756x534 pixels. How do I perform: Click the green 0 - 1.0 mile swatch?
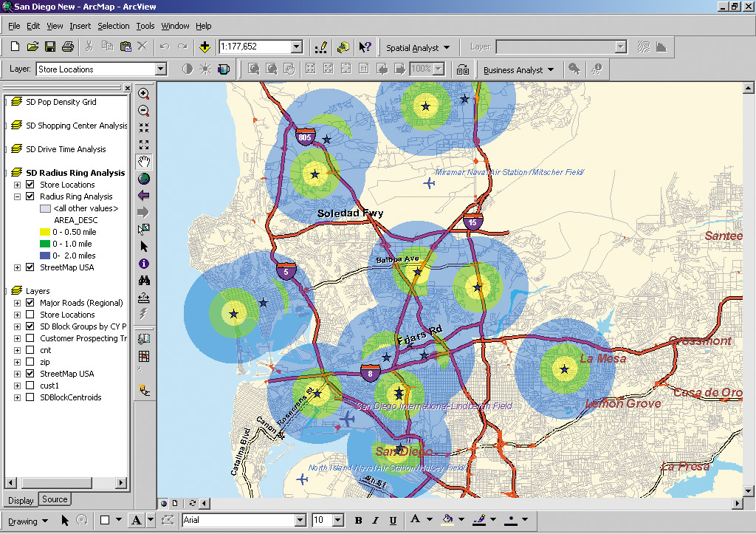pos(45,244)
